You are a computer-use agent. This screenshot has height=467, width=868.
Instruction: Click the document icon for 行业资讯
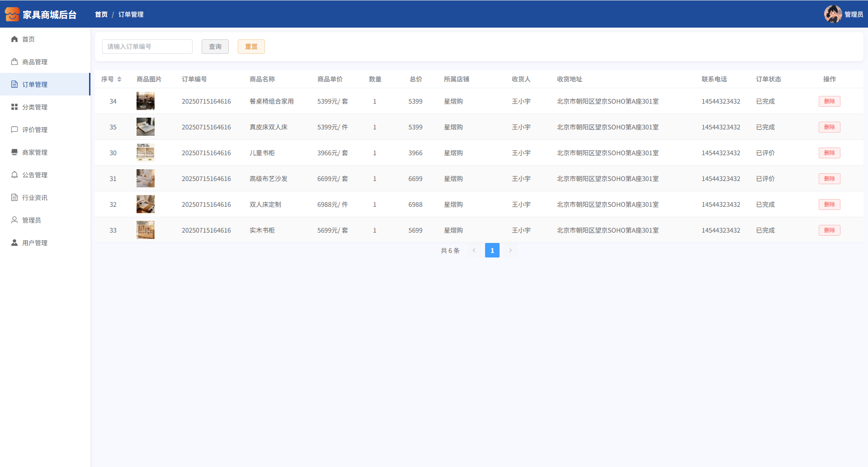[14, 198]
